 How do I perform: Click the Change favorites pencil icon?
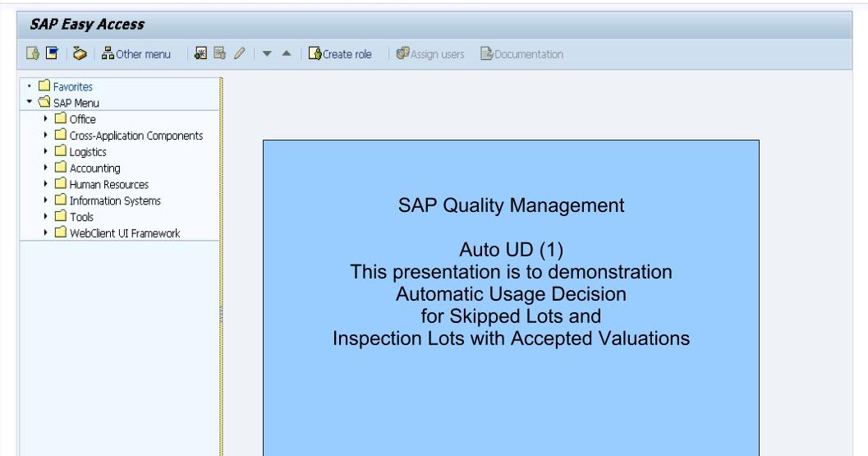coord(239,53)
